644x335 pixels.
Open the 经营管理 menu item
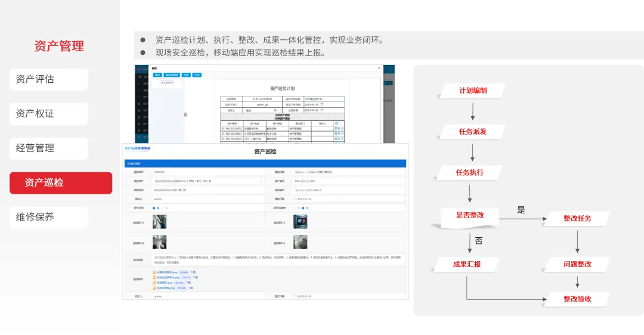48,148
